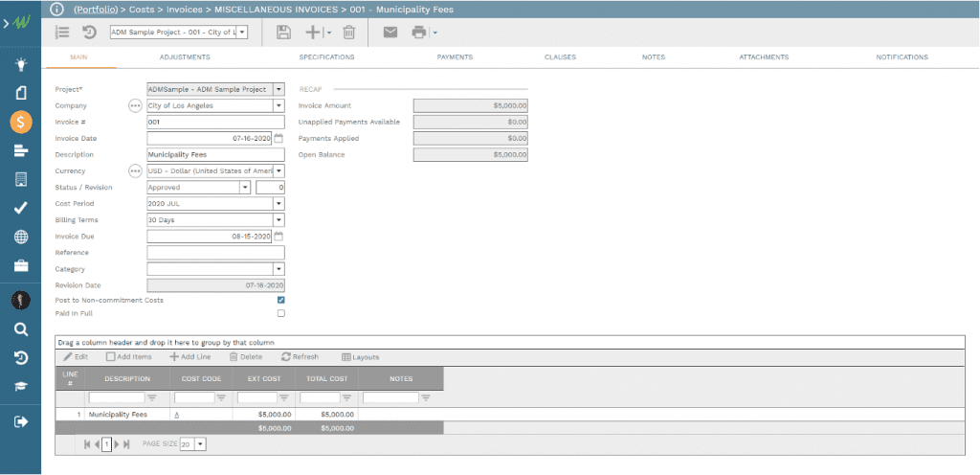The image size is (980, 475).
Task: Click the Portfolio breadcrumb link
Action: click(x=100, y=9)
